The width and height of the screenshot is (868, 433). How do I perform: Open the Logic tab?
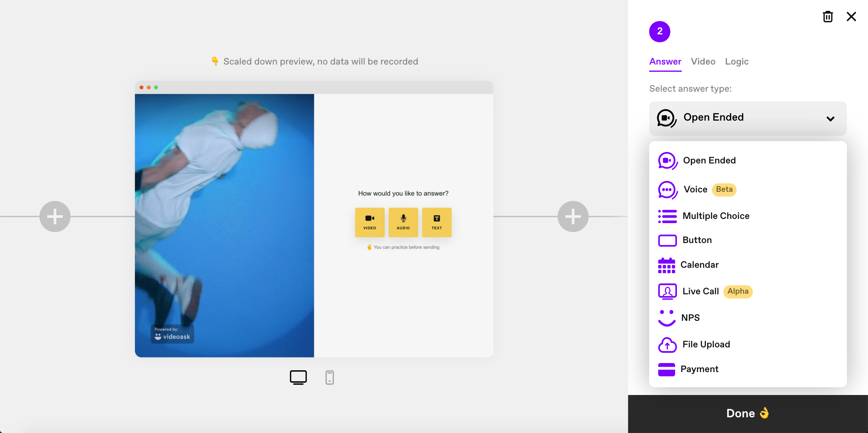[x=737, y=62]
